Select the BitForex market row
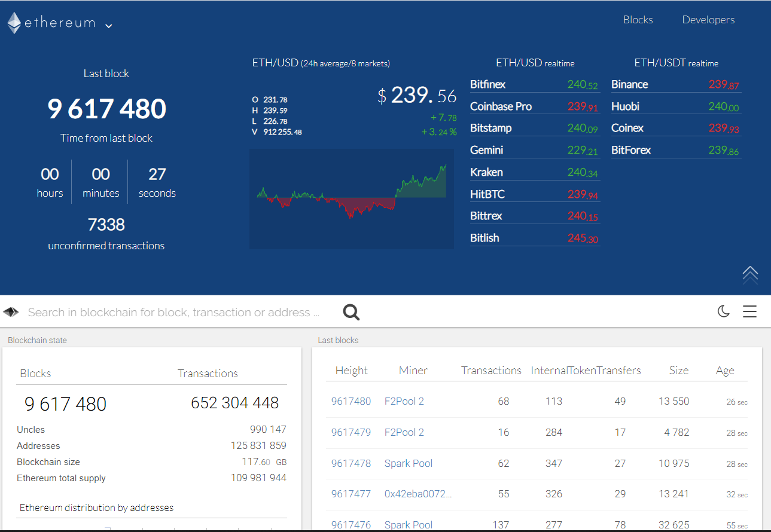Screen dimensions: 771x532 676,151
